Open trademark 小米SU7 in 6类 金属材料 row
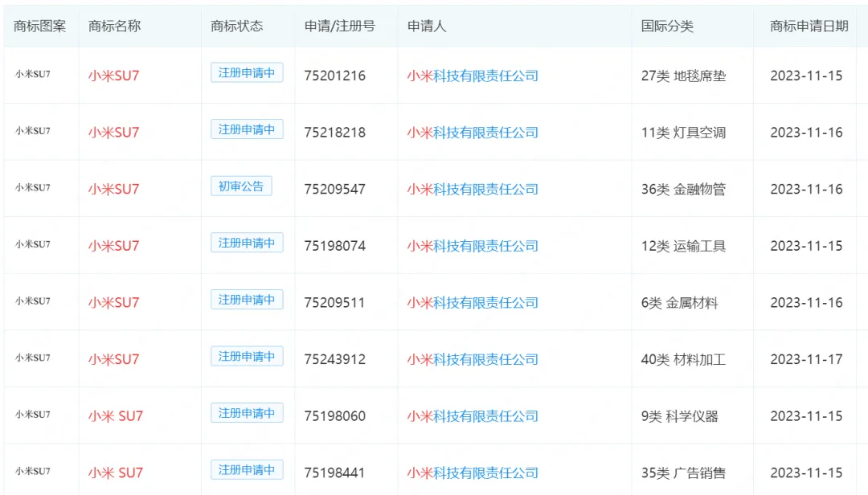 pyautogui.click(x=113, y=302)
